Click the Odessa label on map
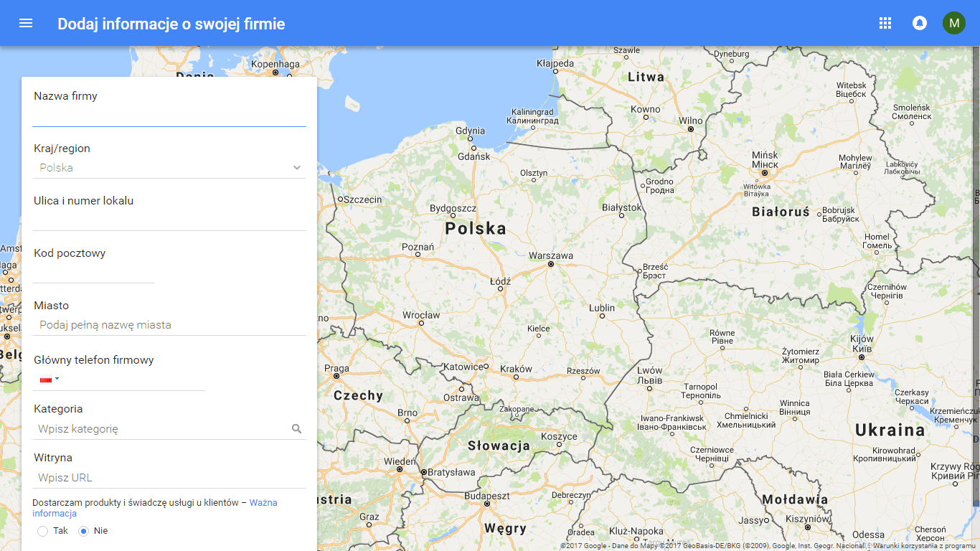Screen dimensions: 980x551 tap(869, 534)
